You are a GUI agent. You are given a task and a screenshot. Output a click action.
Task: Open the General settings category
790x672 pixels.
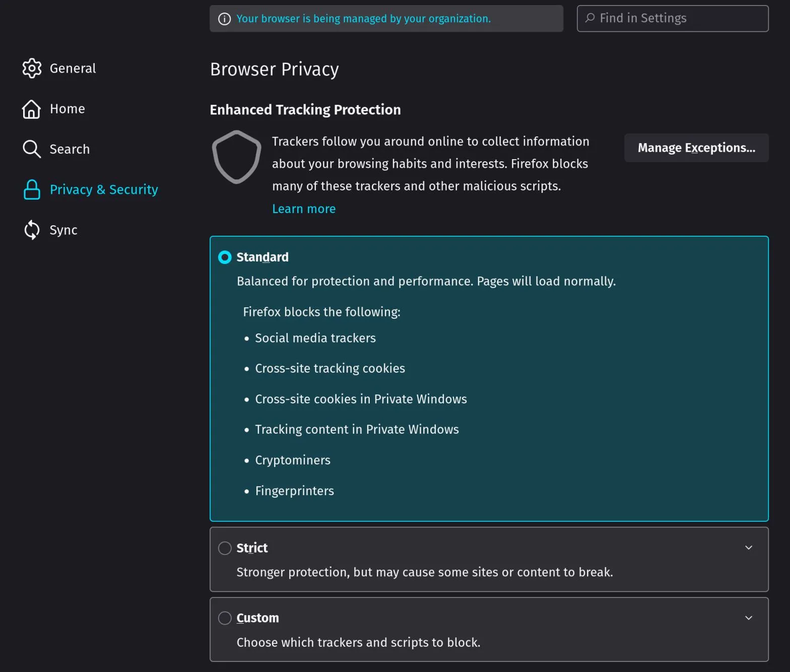pos(73,69)
